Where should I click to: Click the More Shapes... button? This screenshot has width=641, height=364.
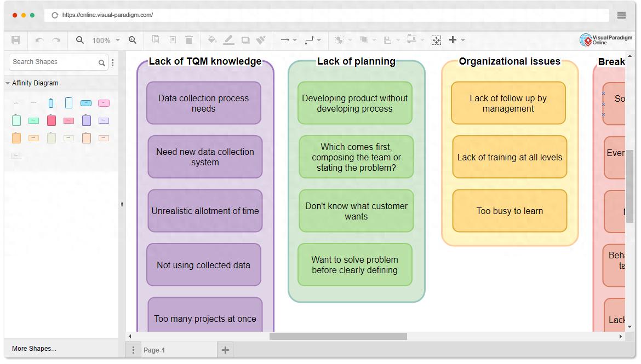point(34,349)
